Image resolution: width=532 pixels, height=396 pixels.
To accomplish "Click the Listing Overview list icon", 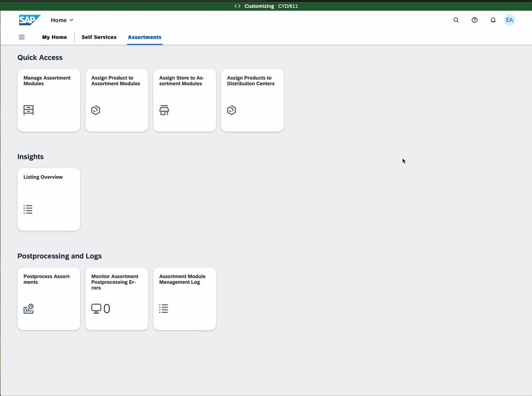I will pos(28,209).
